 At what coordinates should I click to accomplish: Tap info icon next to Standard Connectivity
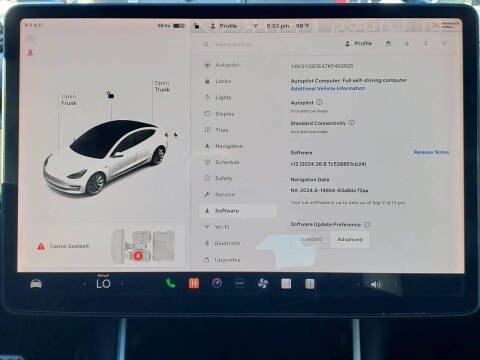pos(351,123)
